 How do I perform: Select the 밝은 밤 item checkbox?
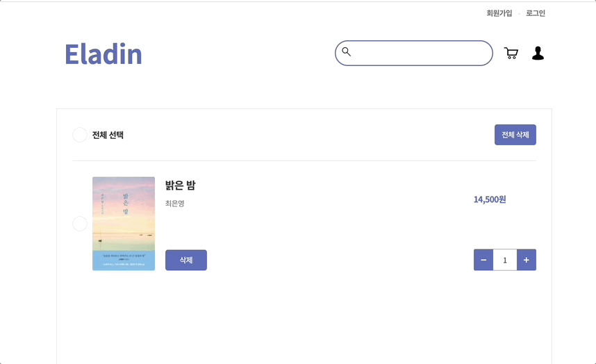coord(80,224)
